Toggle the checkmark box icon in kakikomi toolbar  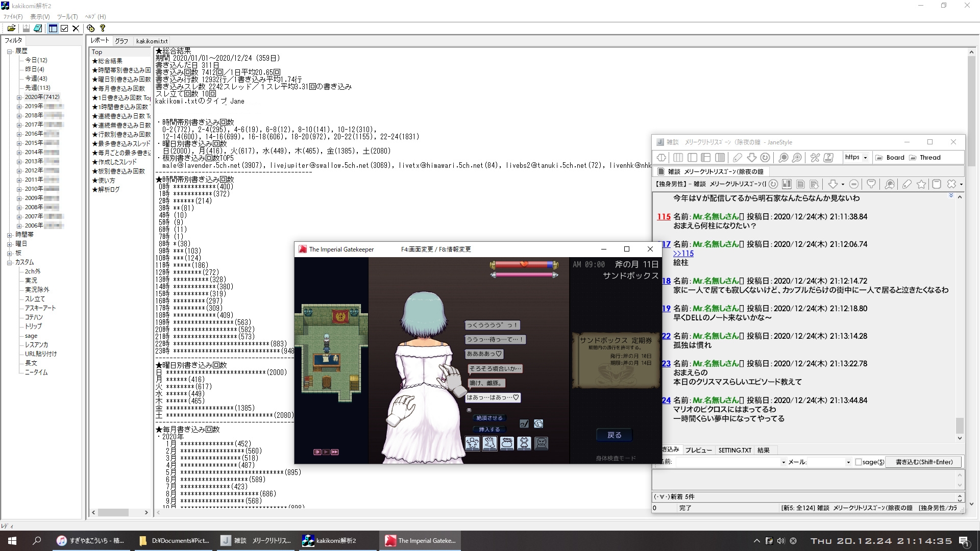(x=64, y=29)
